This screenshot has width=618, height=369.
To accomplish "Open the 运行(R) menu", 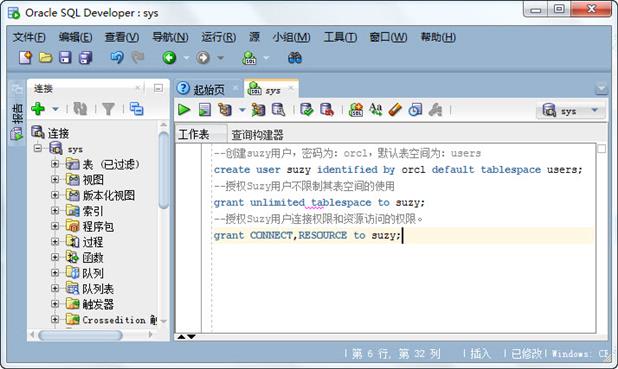I will (219, 37).
